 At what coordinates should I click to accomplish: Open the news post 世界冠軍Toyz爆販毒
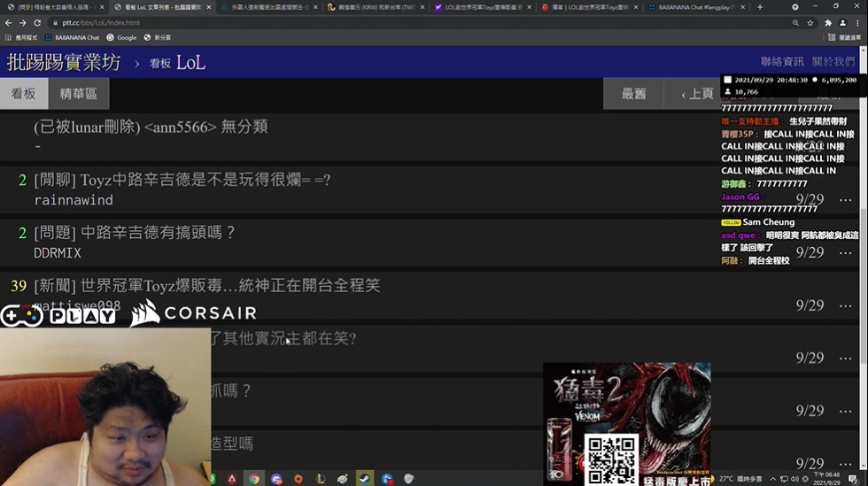point(207,286)
